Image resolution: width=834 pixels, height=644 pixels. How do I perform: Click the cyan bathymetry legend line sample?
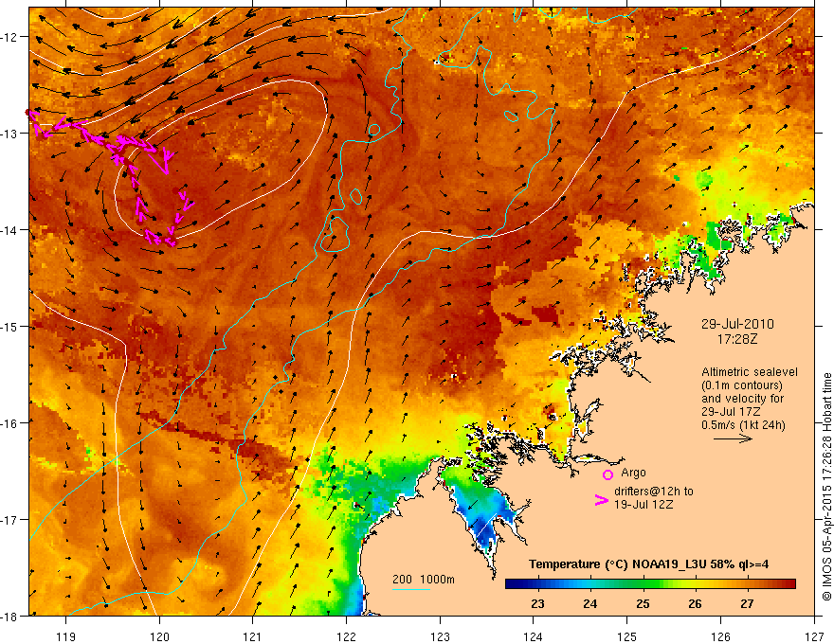(x=411, y=589)
